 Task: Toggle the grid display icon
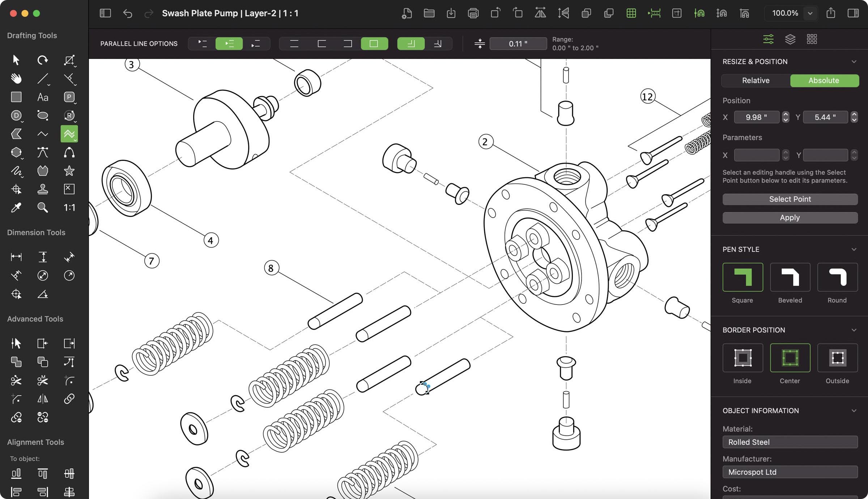pos(631,13)
